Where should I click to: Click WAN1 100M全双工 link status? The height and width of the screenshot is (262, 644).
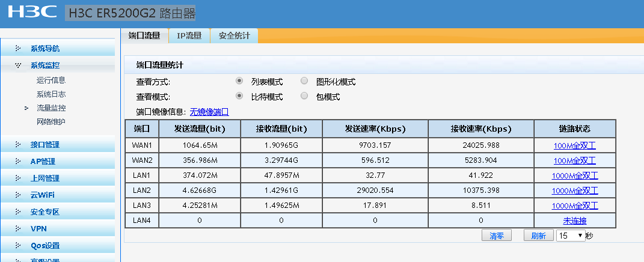click(575, 145)
